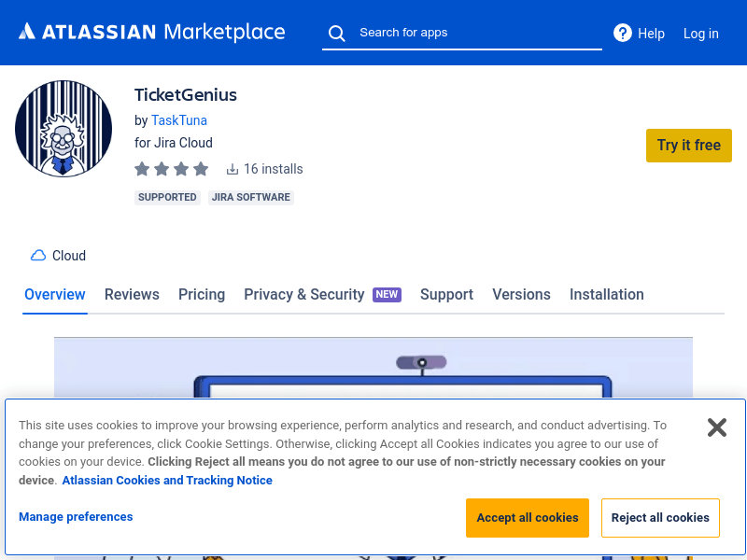Viewport: 747px width, 560px height.
Task: Click the 16 installs text
Action: pos(274,169)
